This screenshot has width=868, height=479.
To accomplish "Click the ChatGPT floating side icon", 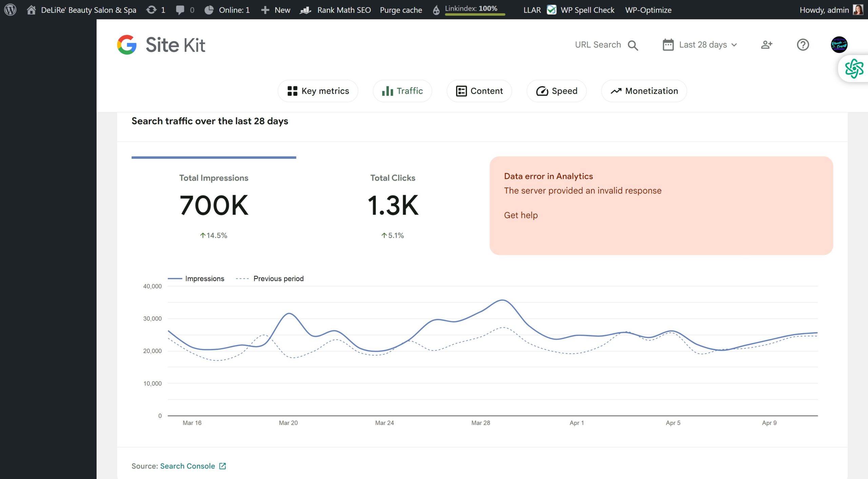I will tap(854, 69).
